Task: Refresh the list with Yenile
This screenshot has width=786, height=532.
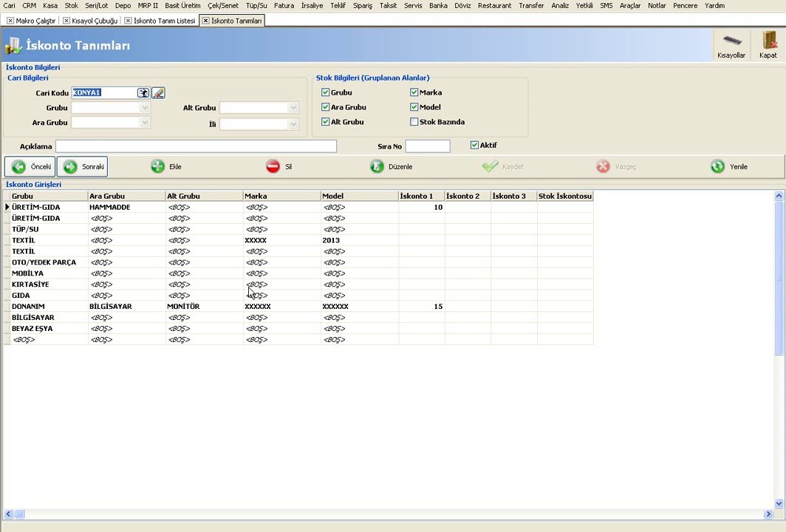Action: coord(729,166)
